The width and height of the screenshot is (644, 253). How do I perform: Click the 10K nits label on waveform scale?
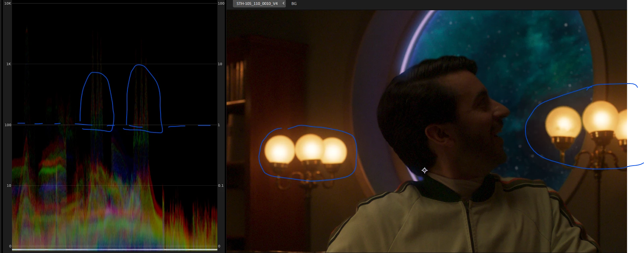(x=7, y=3)
